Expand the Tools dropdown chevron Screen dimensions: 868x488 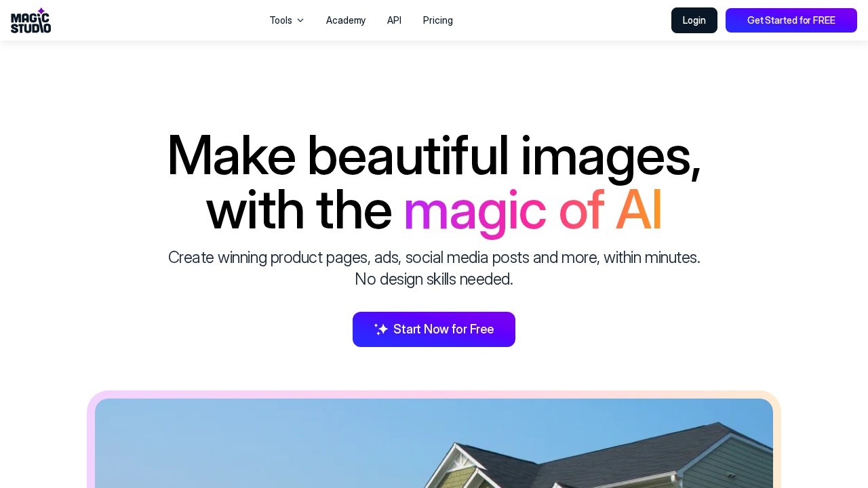coord(300,20)
